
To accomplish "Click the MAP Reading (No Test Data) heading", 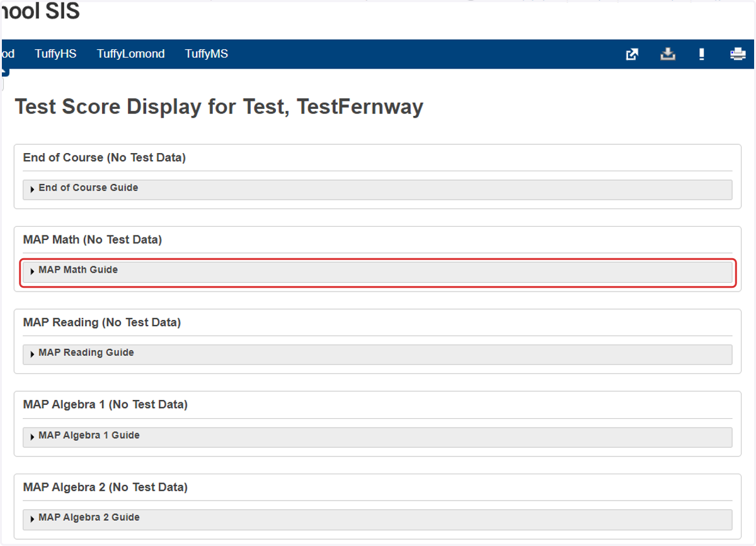I will click(102, 322).
